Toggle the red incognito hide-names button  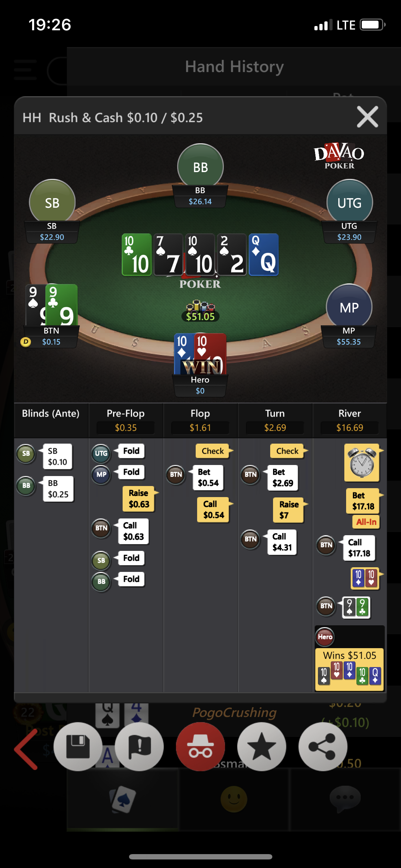coord(200,746)
